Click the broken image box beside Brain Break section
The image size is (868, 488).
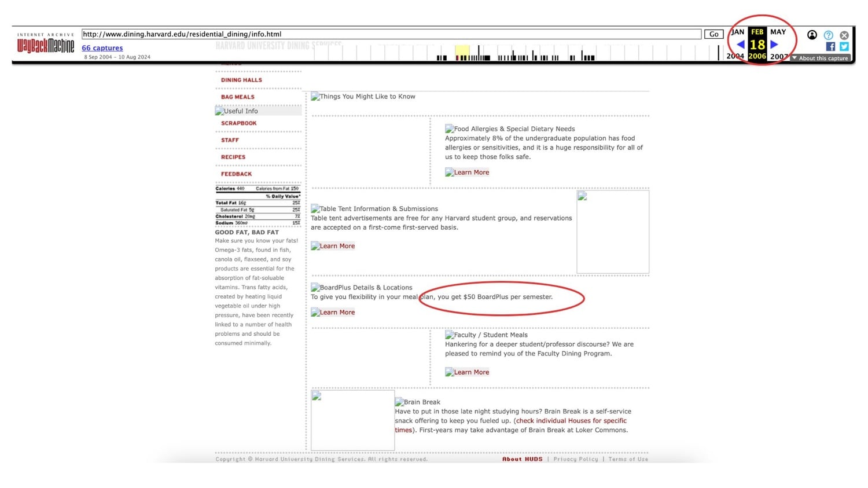point(352,420)
